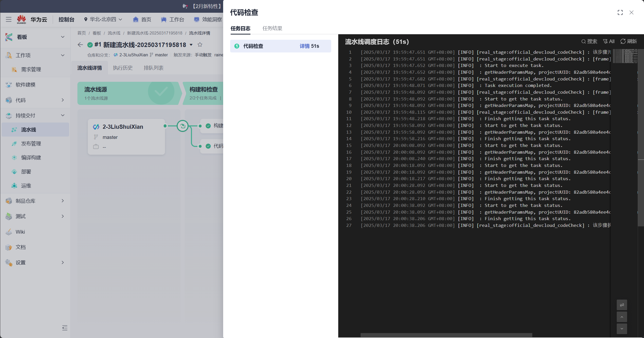
Task: Jump to log bottom with down arrow button
Action: (622, 329)
